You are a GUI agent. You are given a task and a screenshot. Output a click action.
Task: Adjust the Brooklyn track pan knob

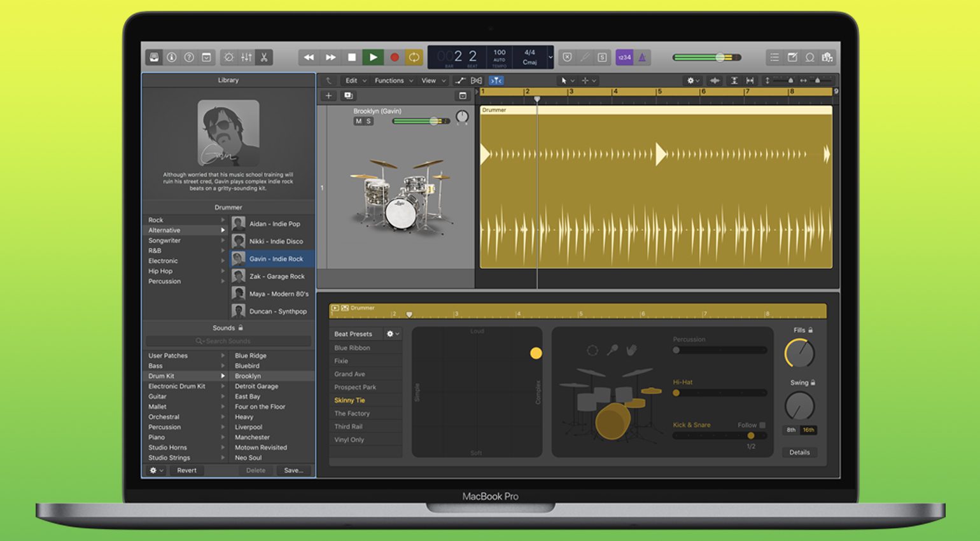(x=463, y=116)
